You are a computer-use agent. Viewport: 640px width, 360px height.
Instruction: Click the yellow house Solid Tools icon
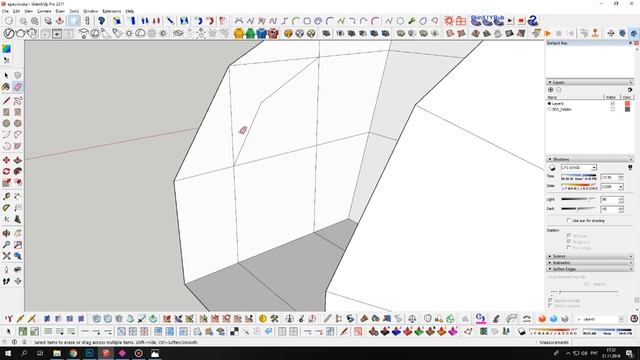coord(239,33)
